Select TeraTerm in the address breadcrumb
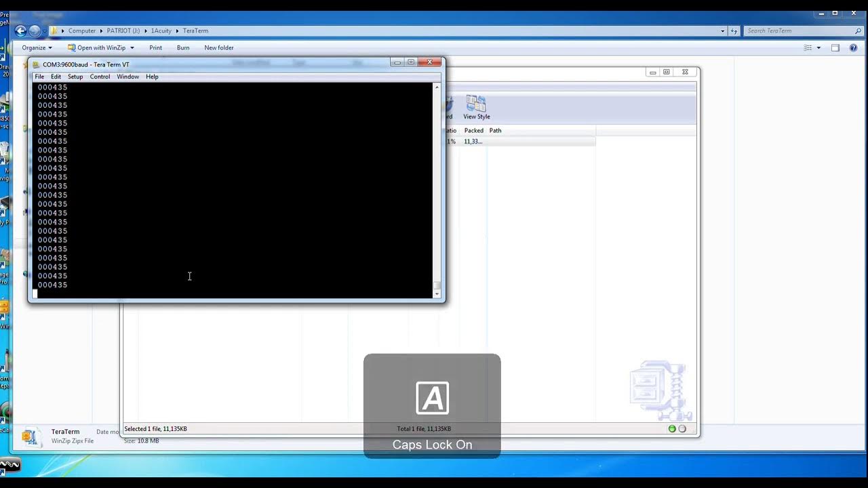The width and height of the screenshot is (868, 488). tap(195, 30)
